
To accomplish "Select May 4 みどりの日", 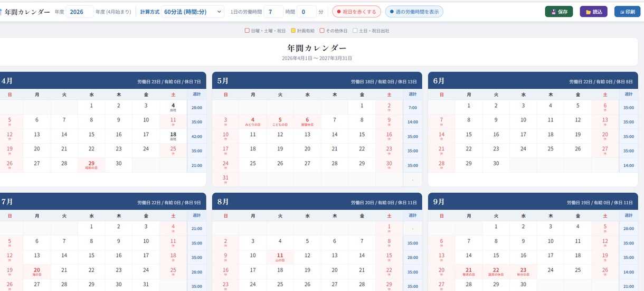I will (x=253, y=121).
